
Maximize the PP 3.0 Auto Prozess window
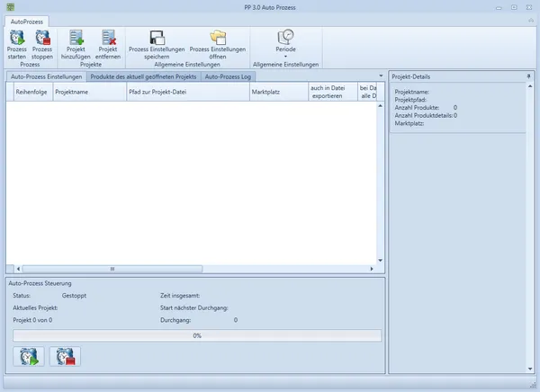tap(514, 7)
